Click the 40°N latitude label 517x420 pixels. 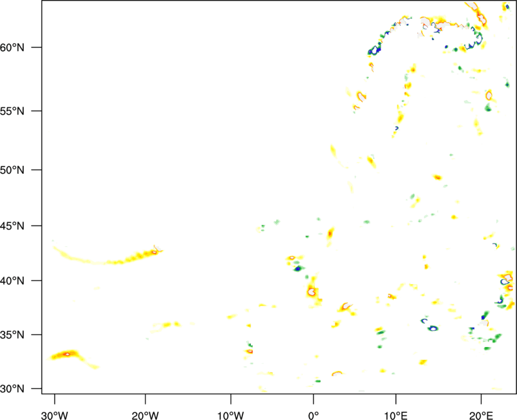pos(12,281)
